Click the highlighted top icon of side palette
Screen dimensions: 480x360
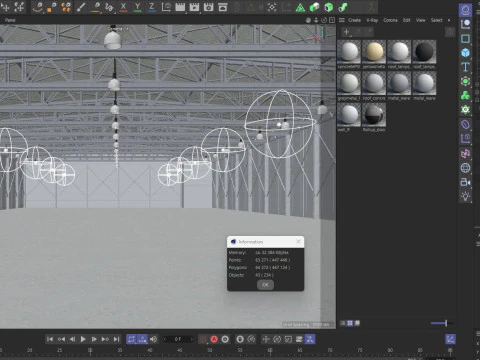pyautogui.click(x=465, y=10)
